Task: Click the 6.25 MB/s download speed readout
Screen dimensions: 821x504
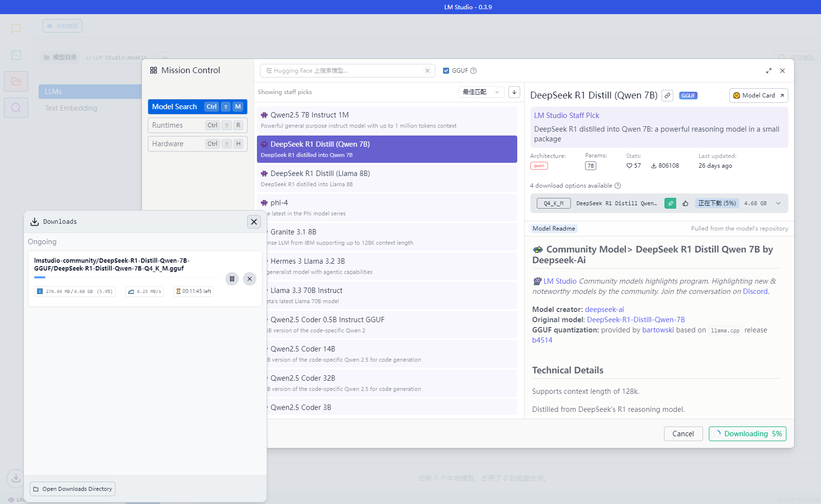Action: coord(144,291)
